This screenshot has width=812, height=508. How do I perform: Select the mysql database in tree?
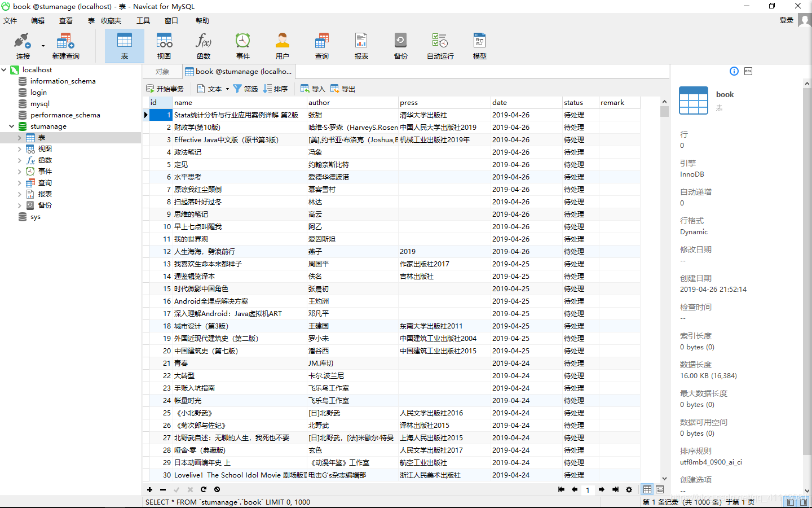(40, 104)
